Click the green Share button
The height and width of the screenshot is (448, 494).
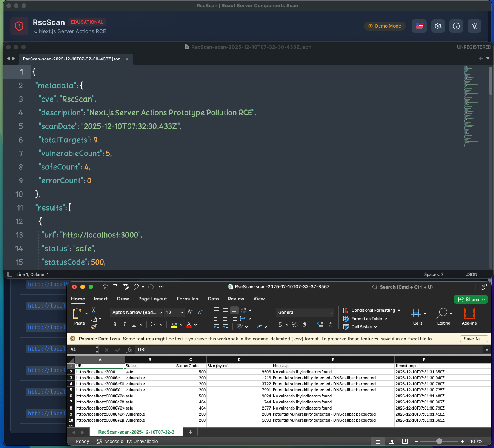tap(471, 299)
